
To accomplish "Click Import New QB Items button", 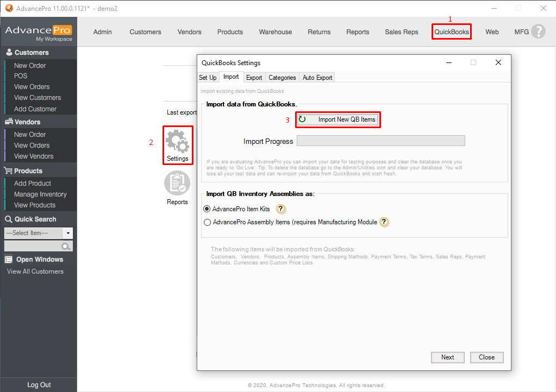I will (338, 119).
